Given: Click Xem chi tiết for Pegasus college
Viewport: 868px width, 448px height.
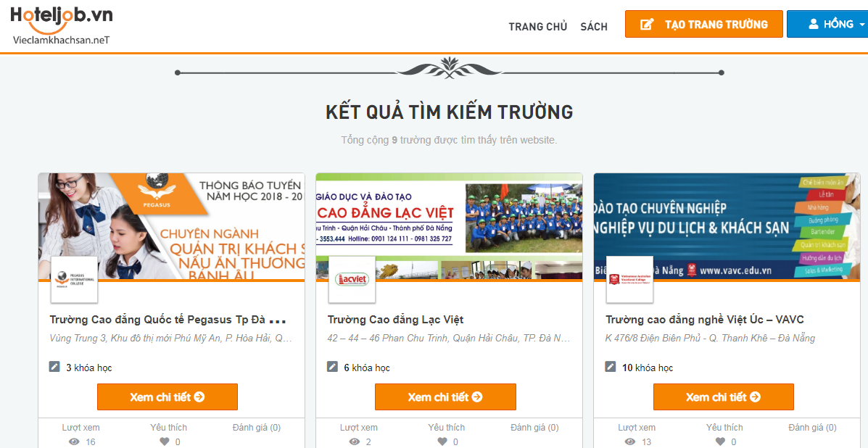Looking at the screenshot, I should 168,397.
